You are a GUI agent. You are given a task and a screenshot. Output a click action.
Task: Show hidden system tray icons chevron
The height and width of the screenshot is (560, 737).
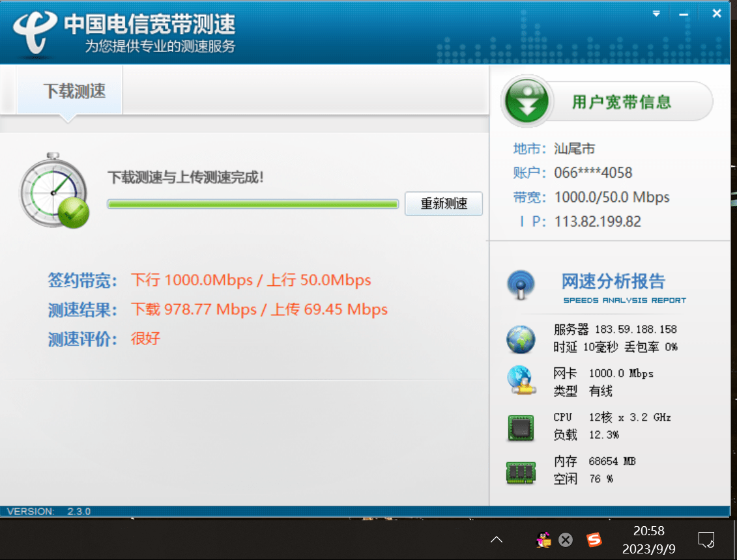pyautogui.click(x=497, y=539)
